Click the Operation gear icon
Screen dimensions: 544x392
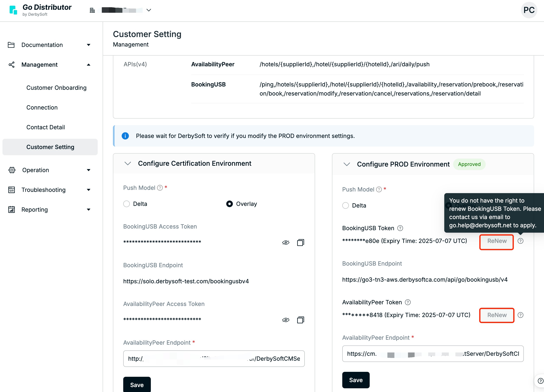click(x=12, y=170)
